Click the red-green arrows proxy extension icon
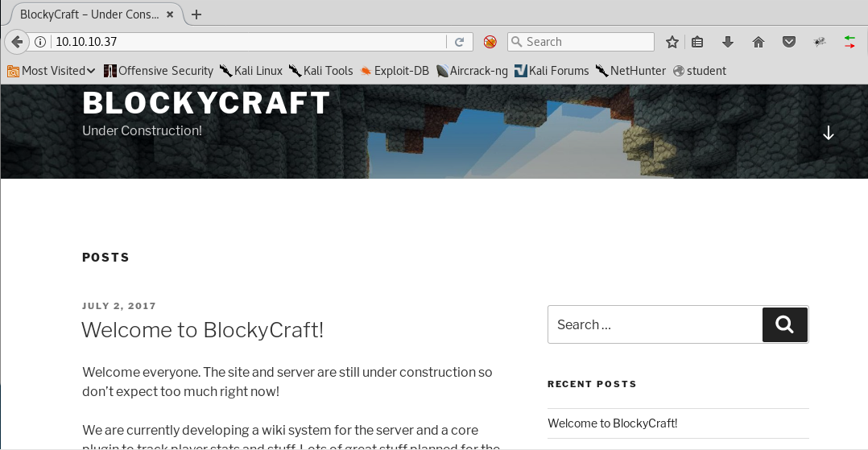 [x=849, y=42]
